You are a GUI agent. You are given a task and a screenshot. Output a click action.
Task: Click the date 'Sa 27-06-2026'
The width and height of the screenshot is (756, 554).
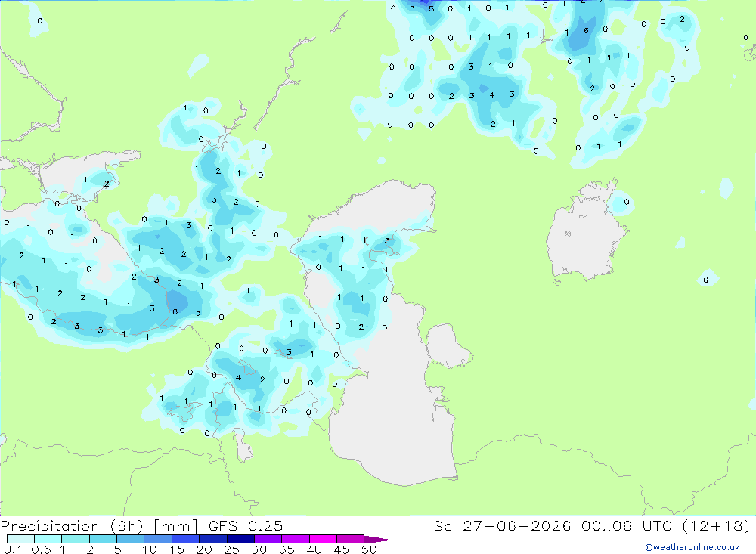tap(502, 525)
